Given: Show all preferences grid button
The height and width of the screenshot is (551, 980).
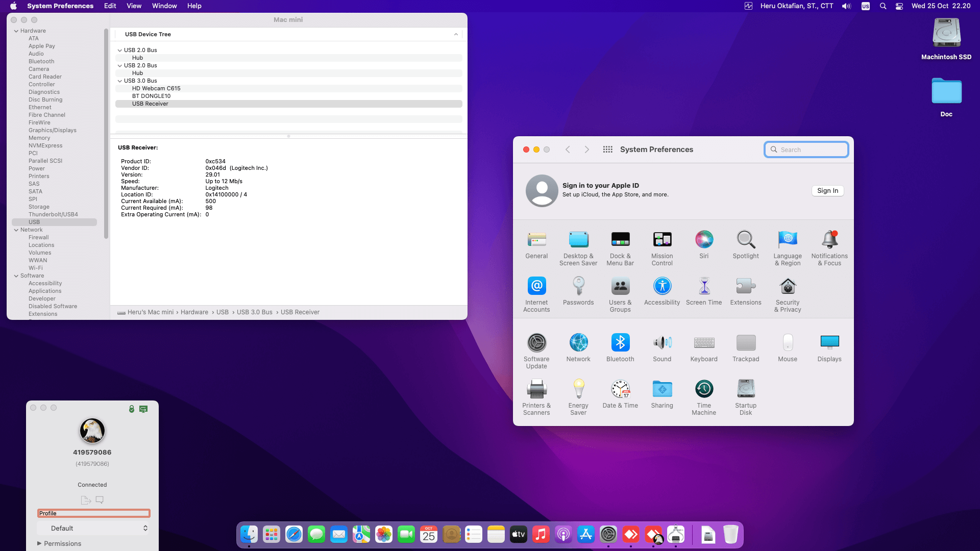Looking at the screenshot, I should click(607, 149).
